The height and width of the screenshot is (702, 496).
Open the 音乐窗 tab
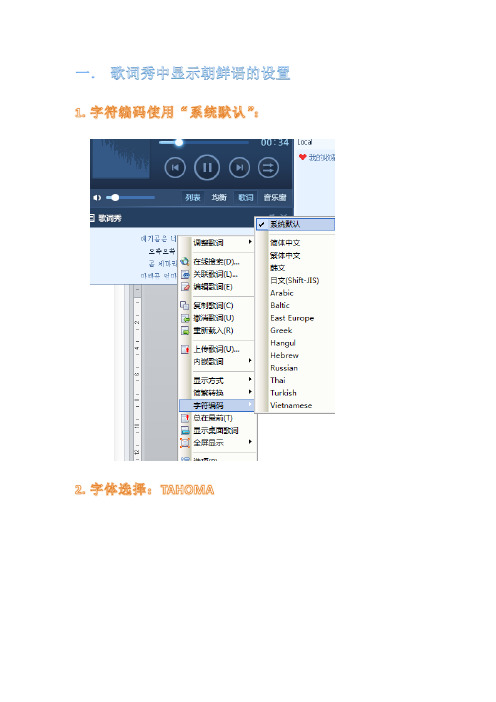274,197
